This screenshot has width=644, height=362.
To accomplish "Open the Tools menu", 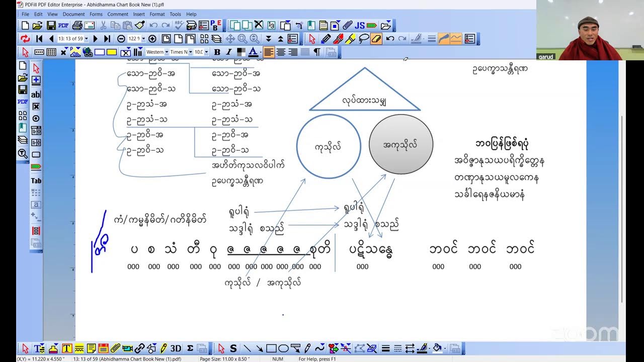I will click(175, 14).
